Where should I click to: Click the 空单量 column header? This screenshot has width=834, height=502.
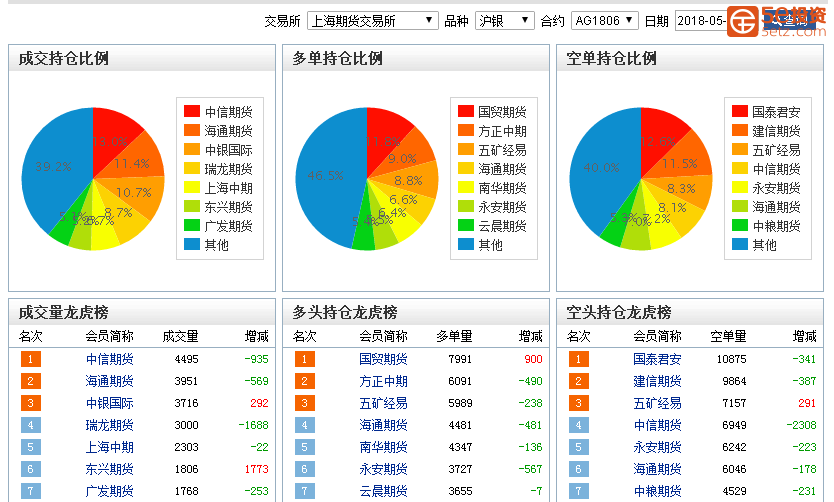point(728,336)
